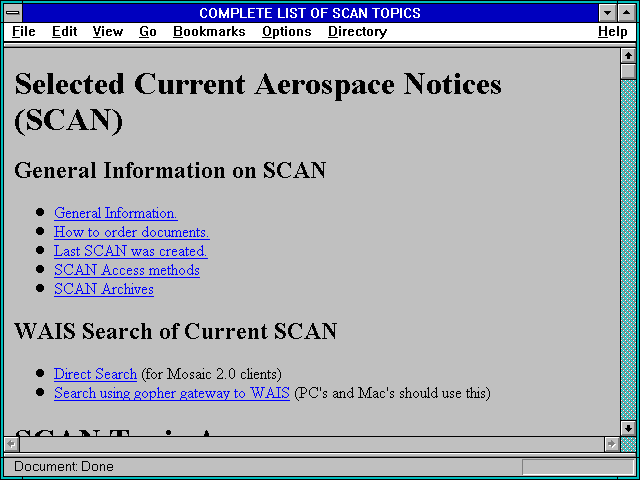Open SCAN Access methods link
The width and height of the screenshot is (640, 480).
coord(127,270)
